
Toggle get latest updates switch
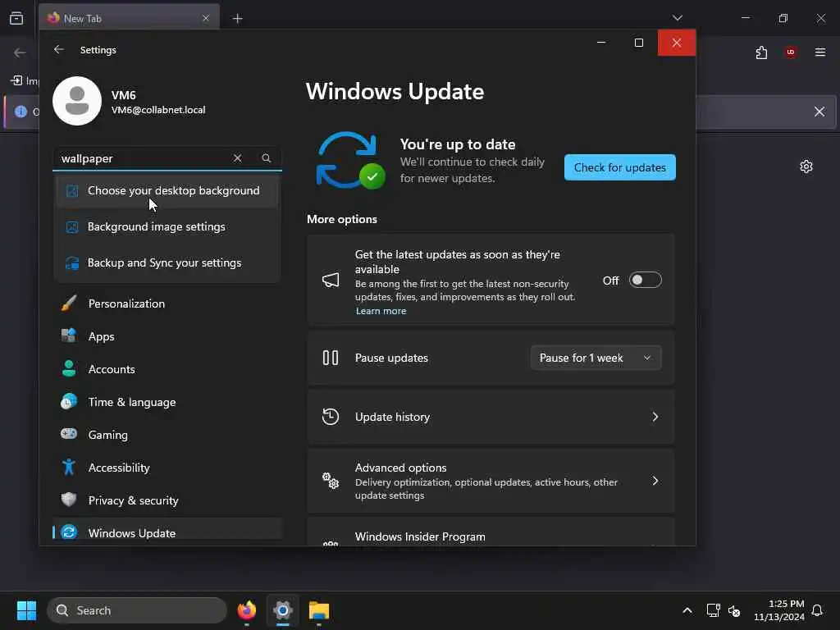[x=646, y=280]
